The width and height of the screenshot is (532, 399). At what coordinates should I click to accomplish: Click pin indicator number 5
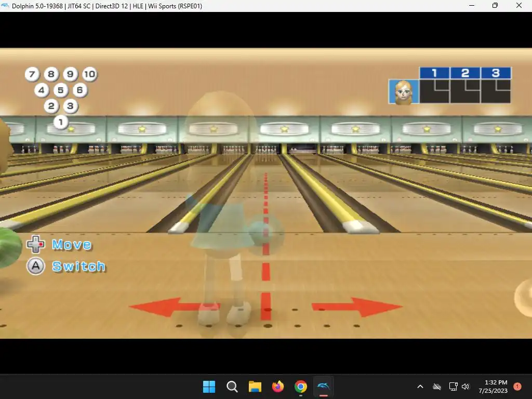61,90
